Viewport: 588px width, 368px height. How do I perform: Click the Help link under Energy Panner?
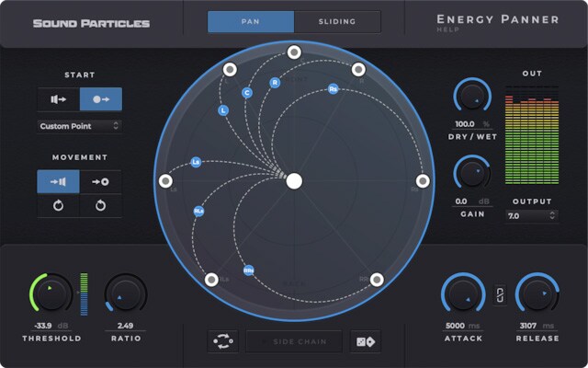(x=445, y=30)
